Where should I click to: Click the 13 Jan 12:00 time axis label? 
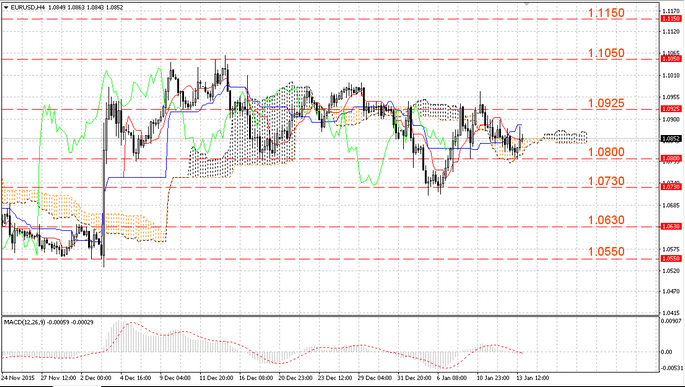[x=532, y=378]
